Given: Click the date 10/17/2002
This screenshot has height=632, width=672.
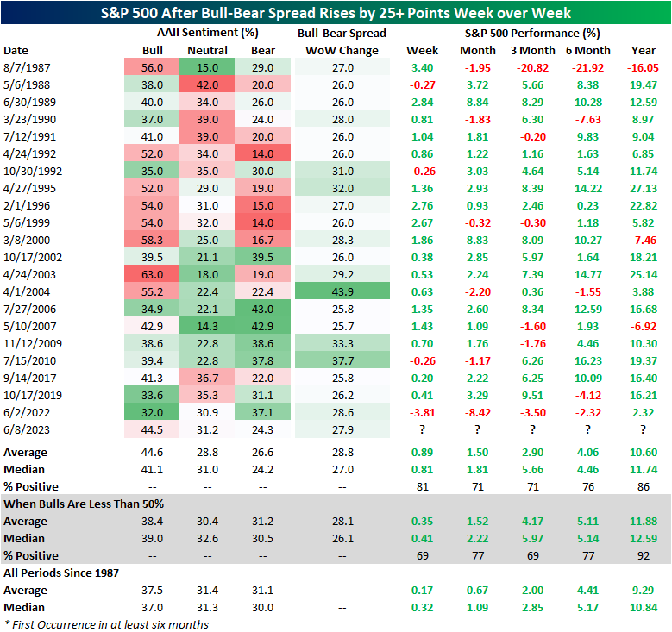Looking at the screenshot, I should click(x=33, y=258).
